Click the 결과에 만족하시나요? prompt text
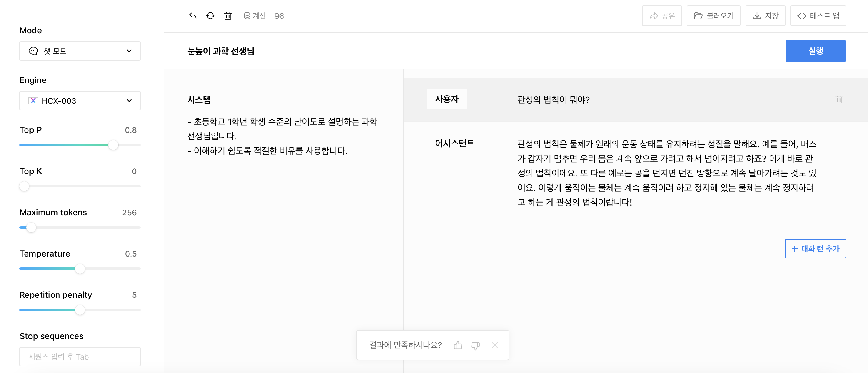The image size is (868, 373). click(x=405, y=345)
